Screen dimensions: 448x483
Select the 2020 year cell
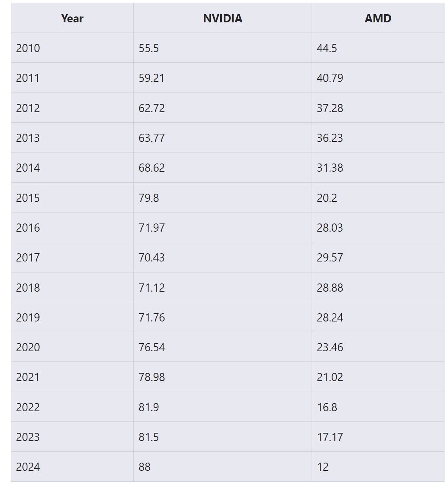tap(28, 347)
